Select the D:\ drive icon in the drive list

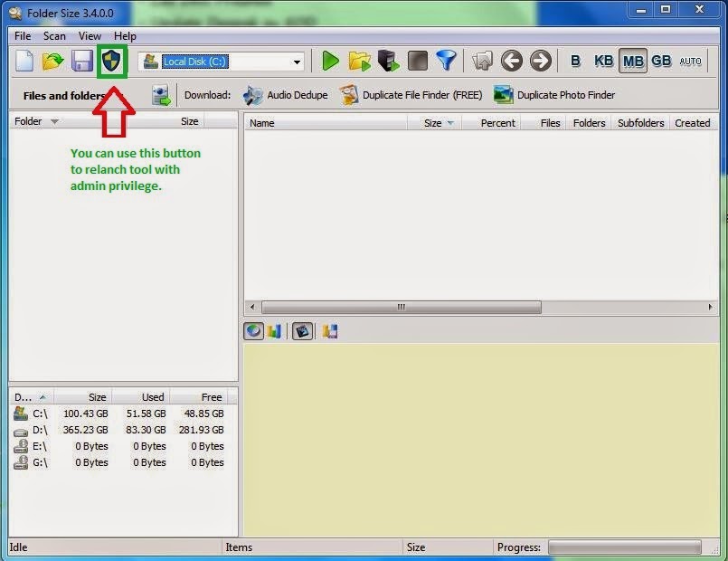[x=21, y=432]
